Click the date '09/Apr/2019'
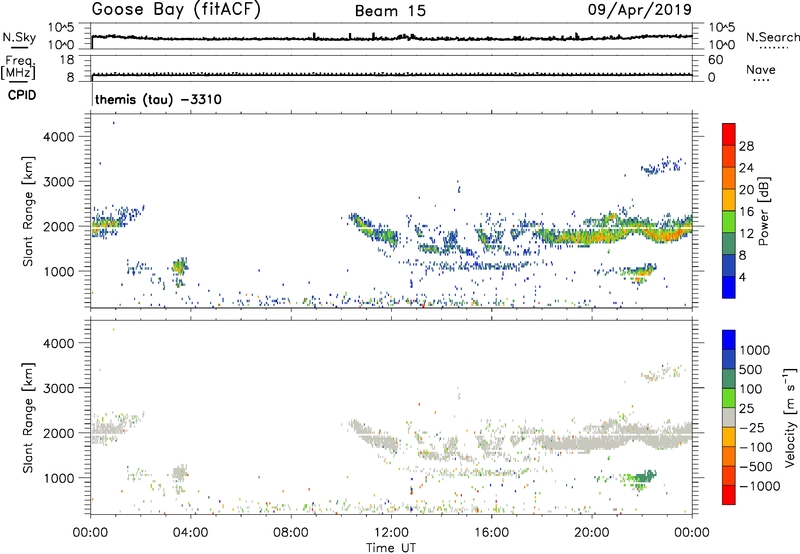 click(640, 10)
